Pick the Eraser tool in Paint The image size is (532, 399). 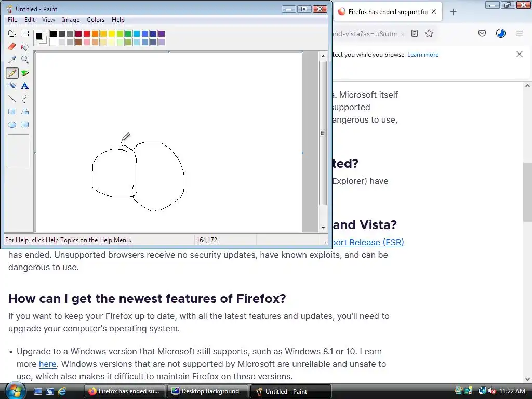[x=12, y=46]
